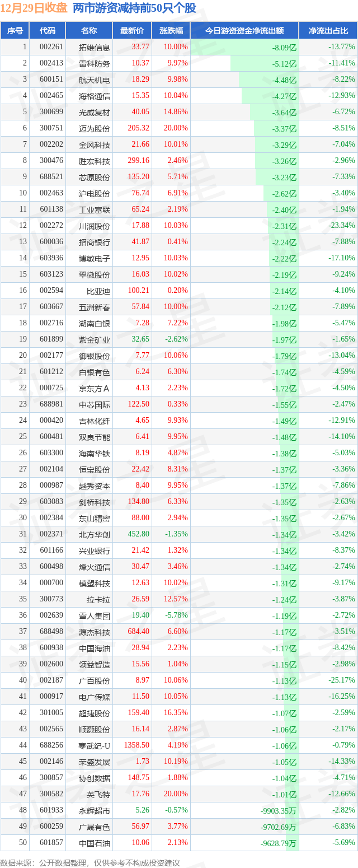Click -2.62% change for 紫金矿业
This screenshot has width=358, height=868.
(x=176, y=339)
